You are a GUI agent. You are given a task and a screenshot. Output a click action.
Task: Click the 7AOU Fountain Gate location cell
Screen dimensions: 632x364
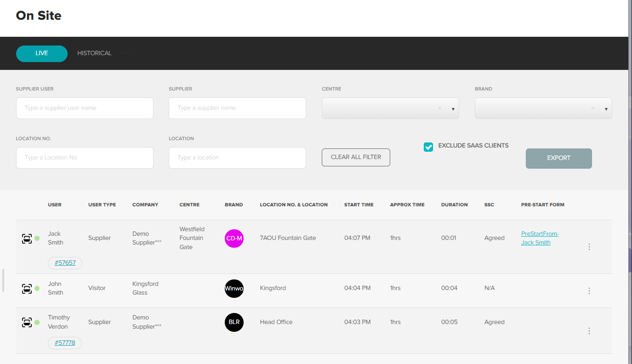point(288,238)
